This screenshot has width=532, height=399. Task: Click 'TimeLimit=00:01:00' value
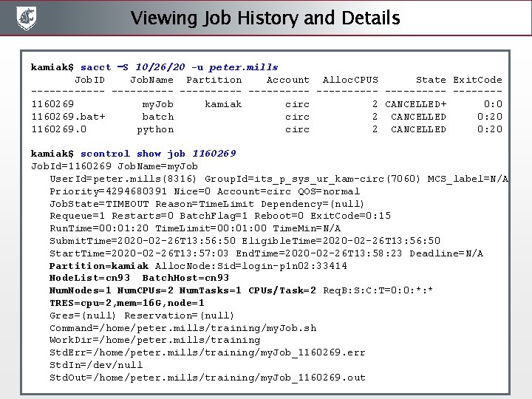pos(211,228)
